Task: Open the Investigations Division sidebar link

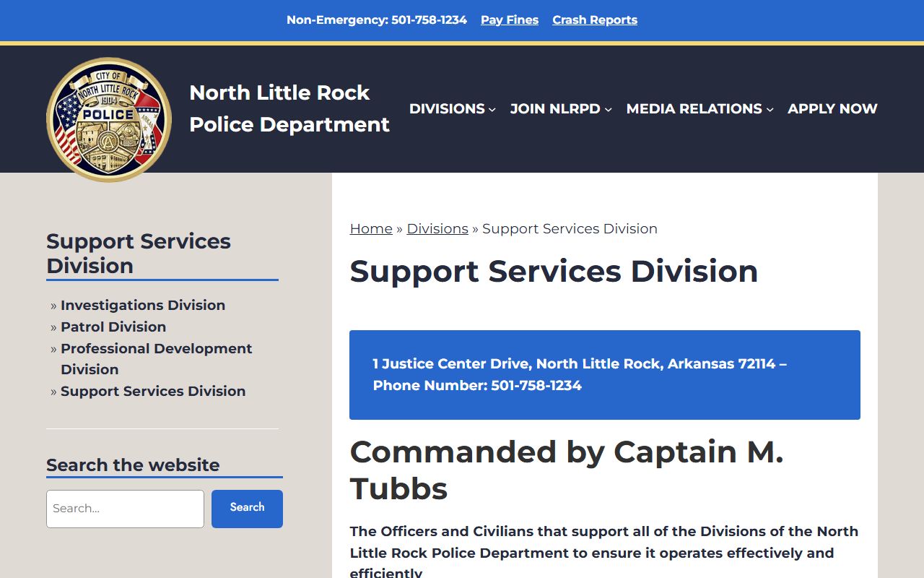Action: point(143,306)
